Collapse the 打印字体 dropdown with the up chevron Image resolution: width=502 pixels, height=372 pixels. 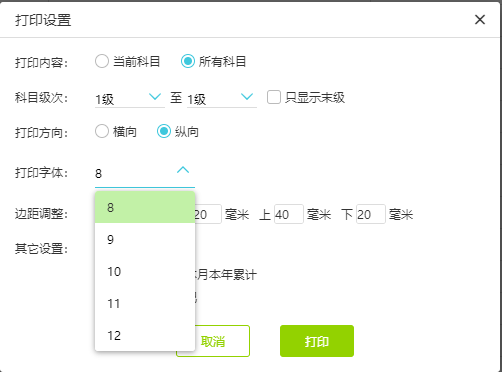(x=183, y=170)
